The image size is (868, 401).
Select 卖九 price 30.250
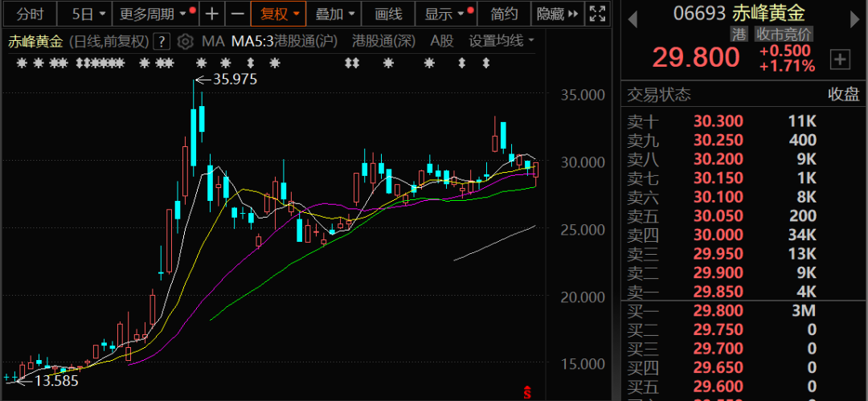(x=718, y=140)
